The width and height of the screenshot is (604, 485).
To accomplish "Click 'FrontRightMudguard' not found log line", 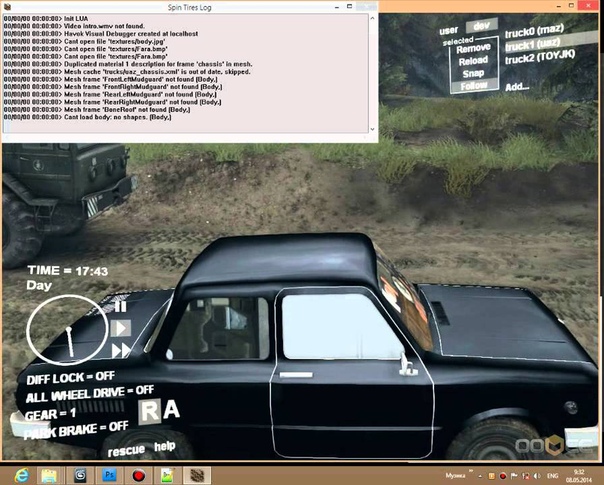I will click(113, 87).
